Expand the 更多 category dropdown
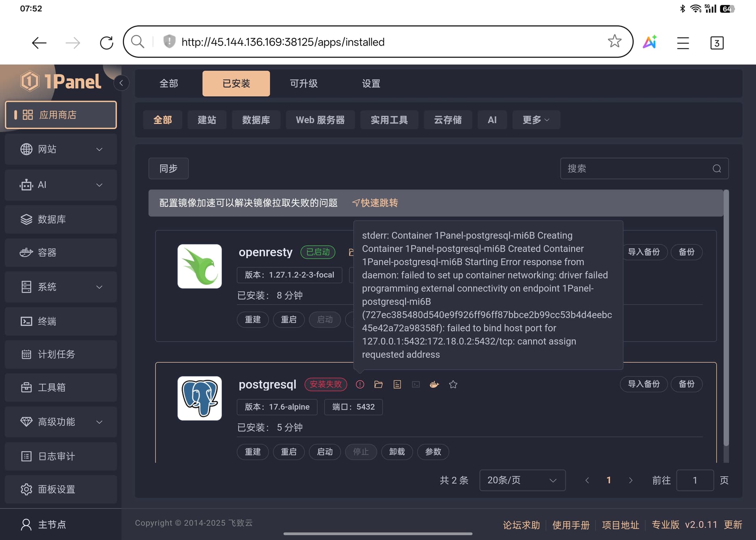Screen dimensions: 756x540 coord(536,120)
